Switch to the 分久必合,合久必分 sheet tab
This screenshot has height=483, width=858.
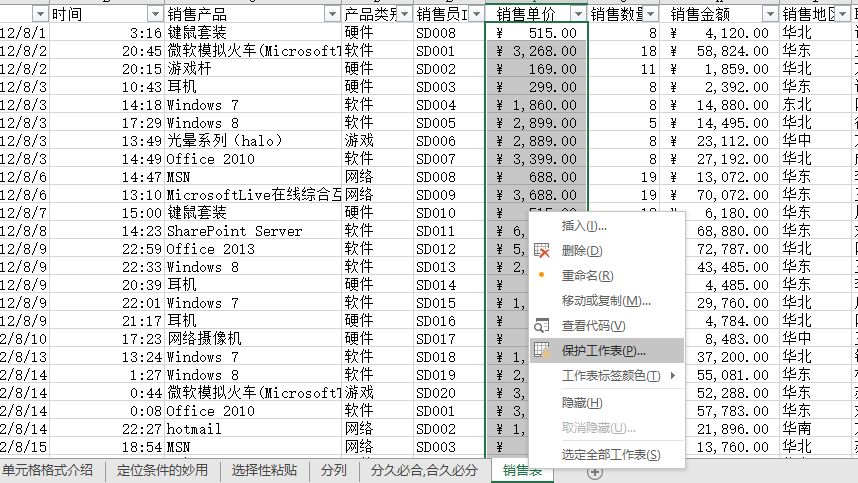[x=425, y=470]
